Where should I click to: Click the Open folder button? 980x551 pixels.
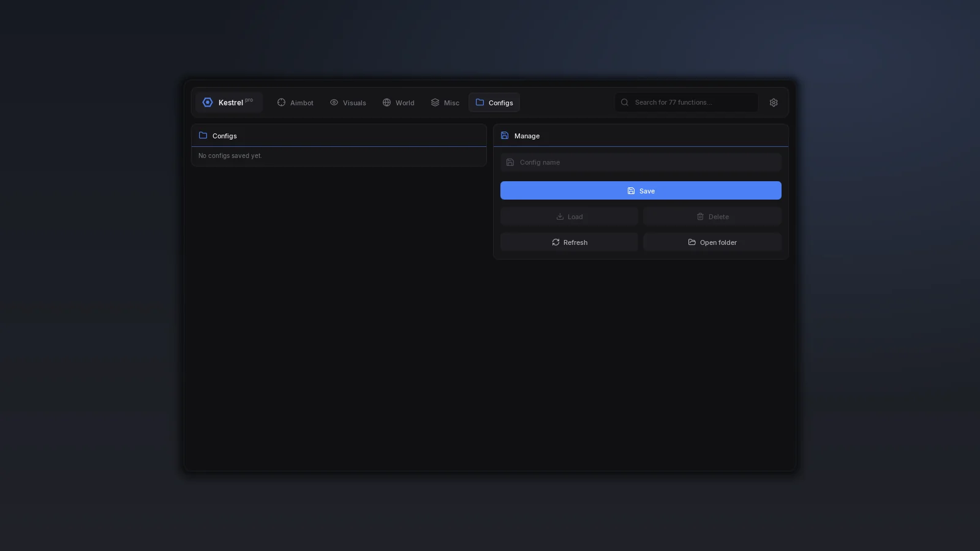(712, 242)
